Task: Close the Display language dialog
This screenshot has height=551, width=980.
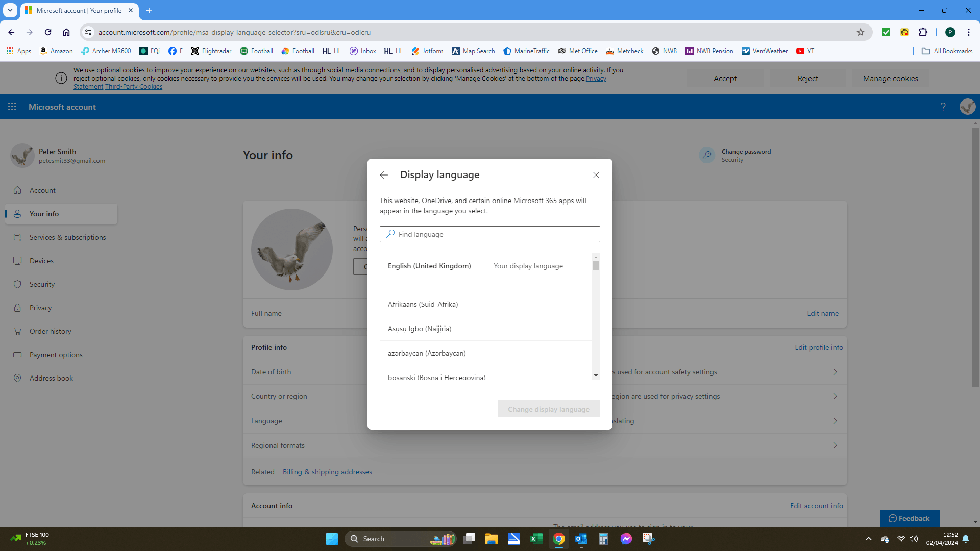Action: coord(596,175)
